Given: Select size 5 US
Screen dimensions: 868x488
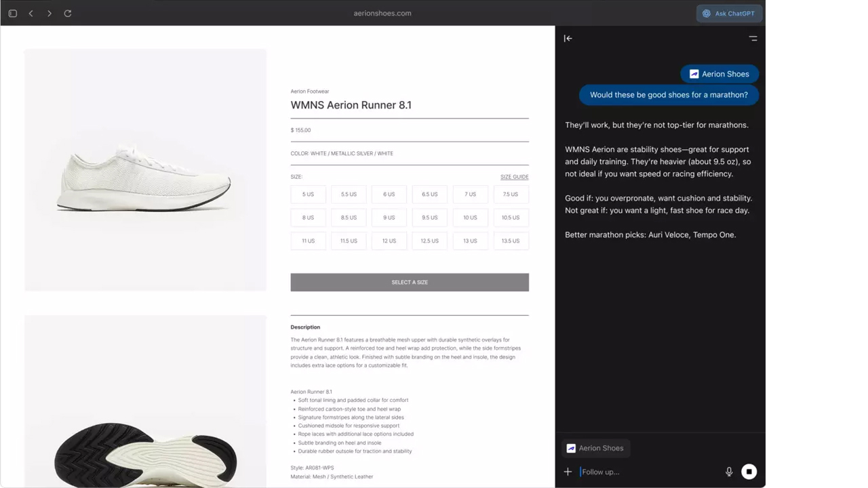Looking at the screenshot, I should (x=308, y=195).
